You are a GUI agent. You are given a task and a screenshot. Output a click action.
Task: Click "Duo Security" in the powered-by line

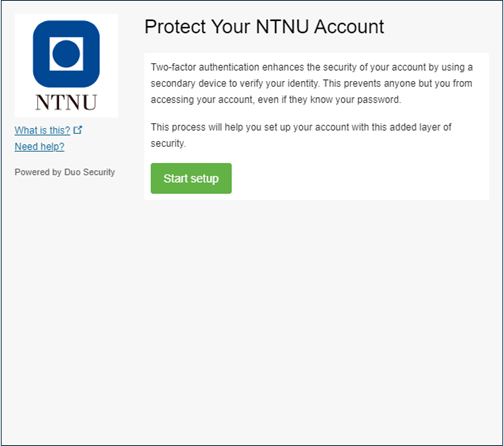coord(89,172)
